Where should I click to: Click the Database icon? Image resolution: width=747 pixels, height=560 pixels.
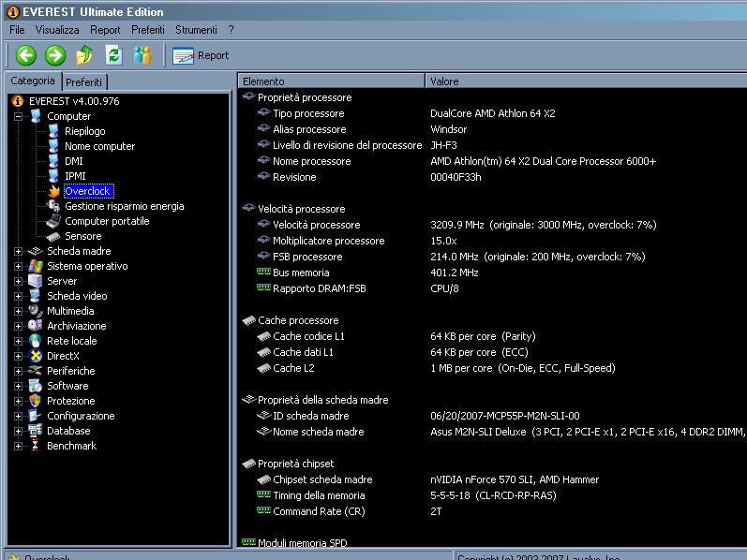point(36,431)
